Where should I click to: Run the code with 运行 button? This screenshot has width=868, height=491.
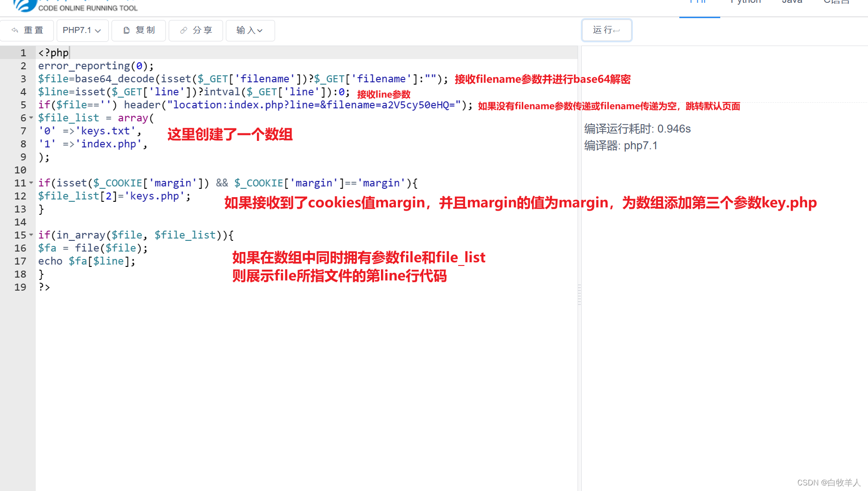(x=606, y=30)
